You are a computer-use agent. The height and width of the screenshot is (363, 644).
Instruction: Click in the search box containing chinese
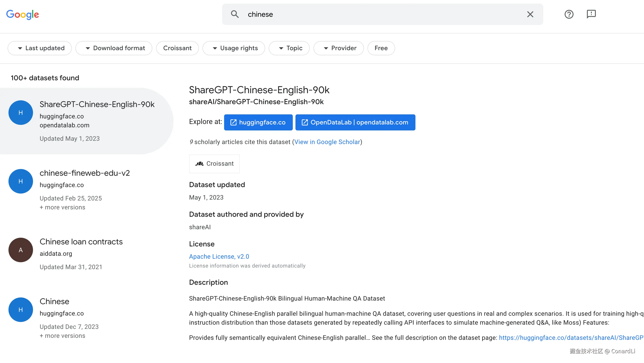click(375, 14)
